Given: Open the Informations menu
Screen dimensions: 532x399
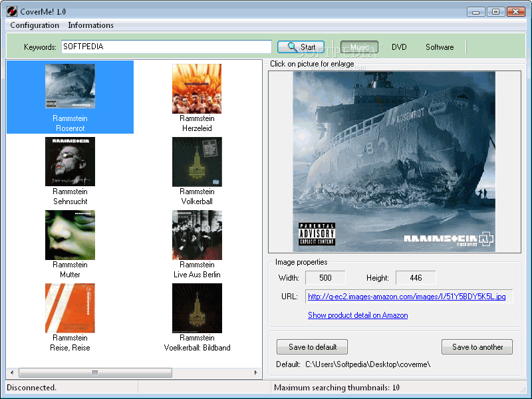Looking at the screenshot, I should click(90, 25).
